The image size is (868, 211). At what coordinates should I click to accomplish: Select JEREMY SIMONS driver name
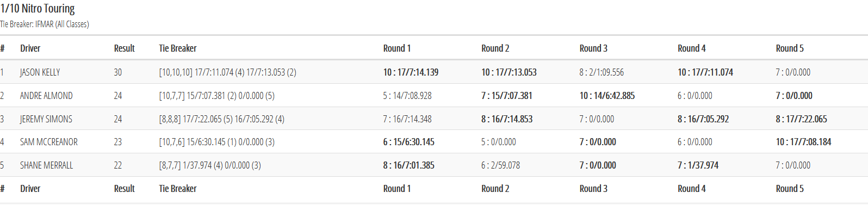click(x=46, y=119)
